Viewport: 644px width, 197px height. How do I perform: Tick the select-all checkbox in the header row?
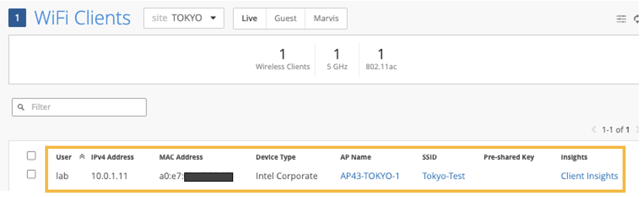point(31,156)
